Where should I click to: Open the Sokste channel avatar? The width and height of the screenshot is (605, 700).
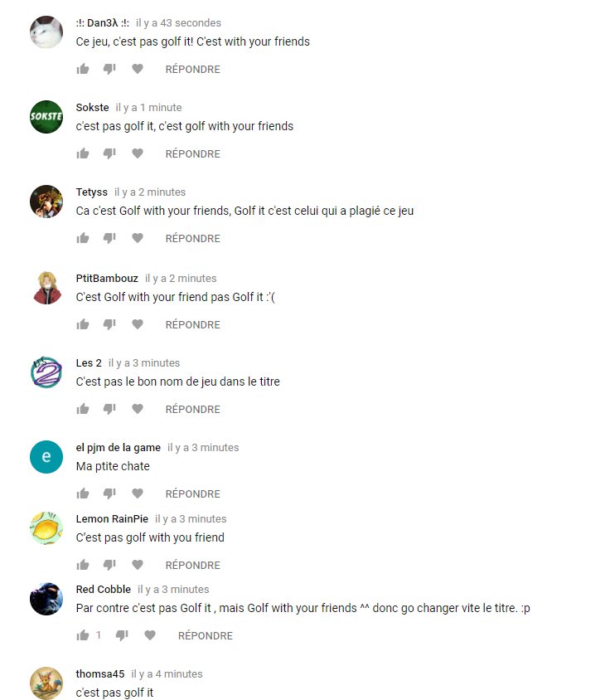pos(46,117)
